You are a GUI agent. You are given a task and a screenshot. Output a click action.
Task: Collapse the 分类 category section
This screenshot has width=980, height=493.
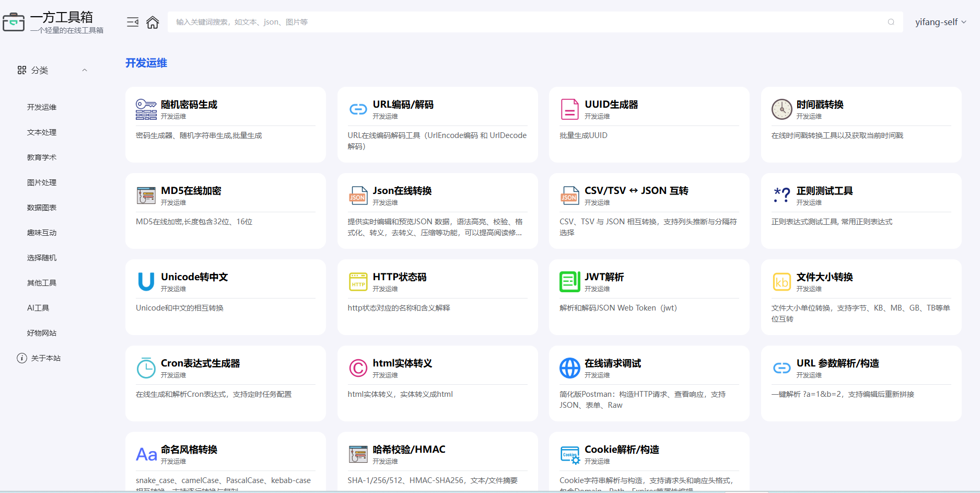coord(85,70)
